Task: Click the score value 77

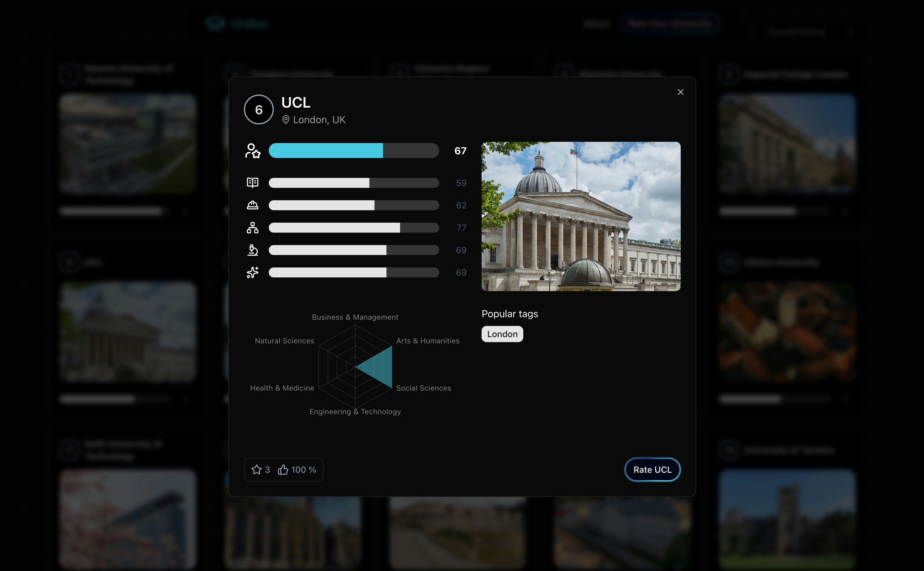Action: (461, 228)
